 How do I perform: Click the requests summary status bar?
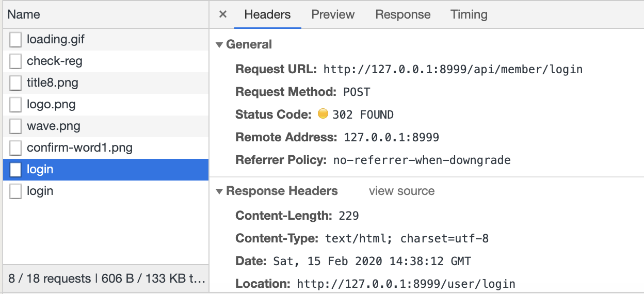(x=106, y=279)
